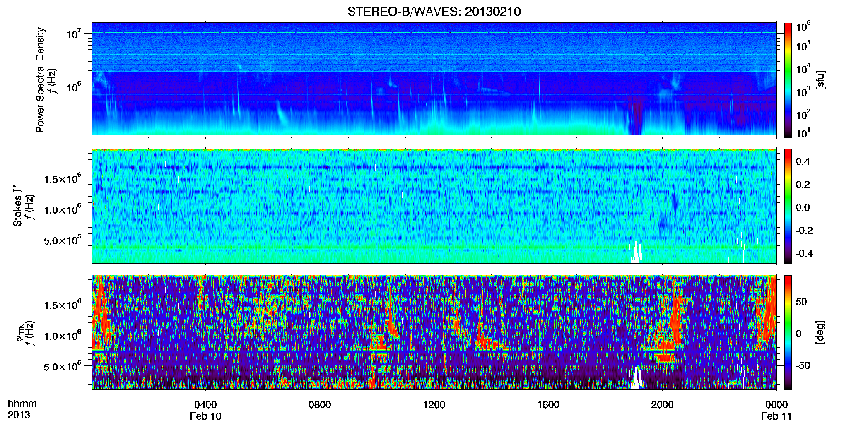The height and width of the screenshot is (447, 868).
Task: Click the [sfu] colorbar unit label
Action: pyautogui.click(x=820, y=80)
